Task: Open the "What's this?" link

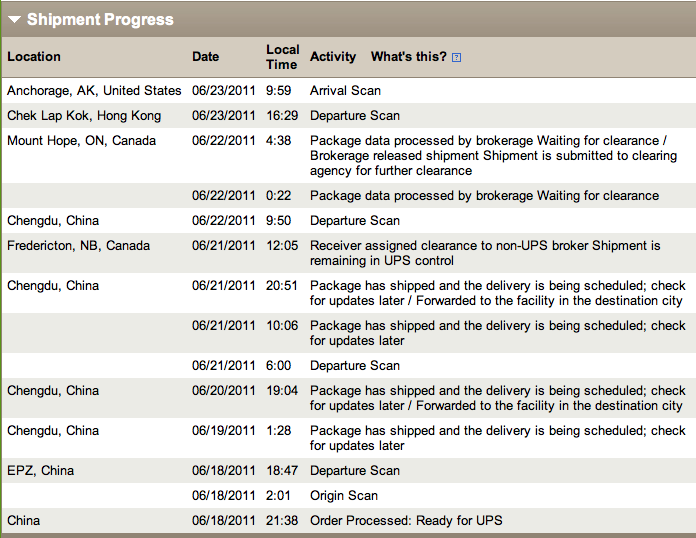Action: pyautogui.click(x=408, y=57)
